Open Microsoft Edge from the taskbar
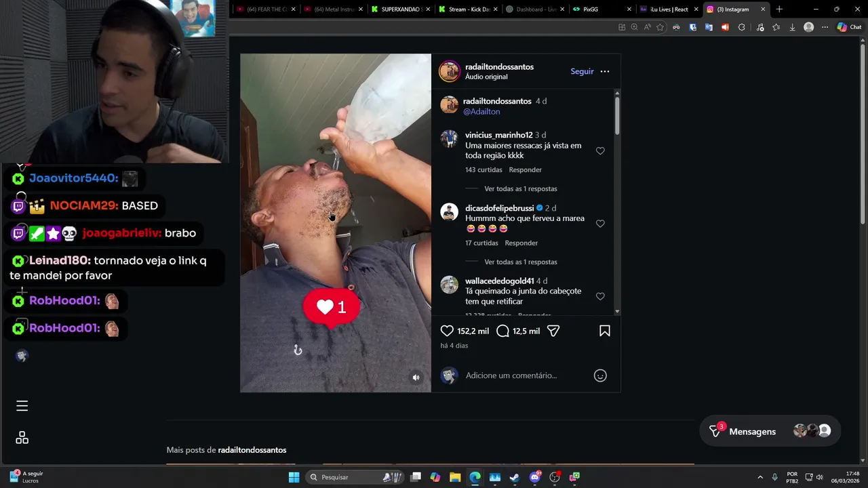This screenshot has height=488, width=868. pyautogui.click(x=475, y=477)
